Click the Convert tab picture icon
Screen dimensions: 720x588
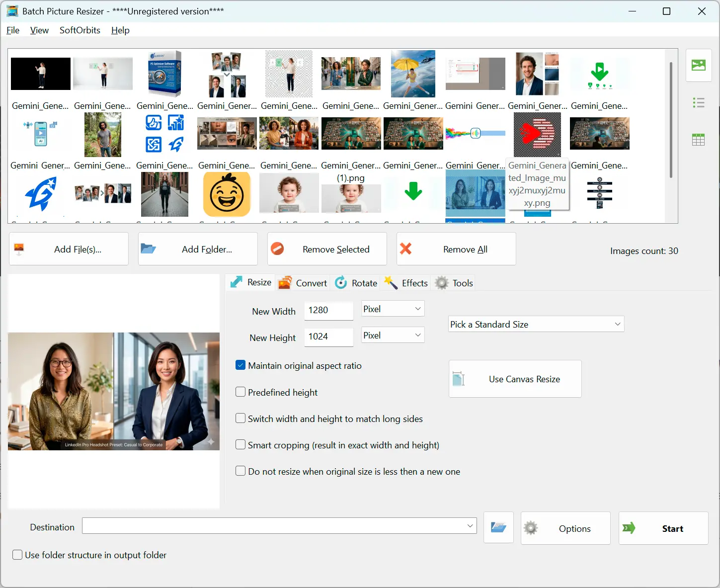point(285,283)
